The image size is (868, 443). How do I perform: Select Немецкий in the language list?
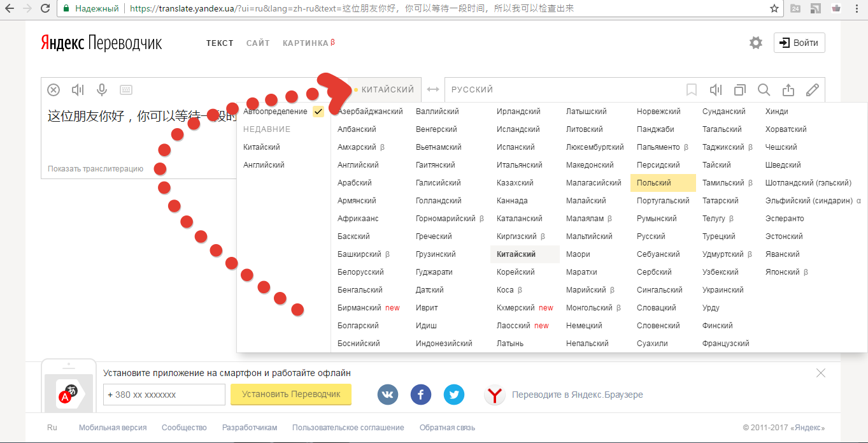point(584,326)
